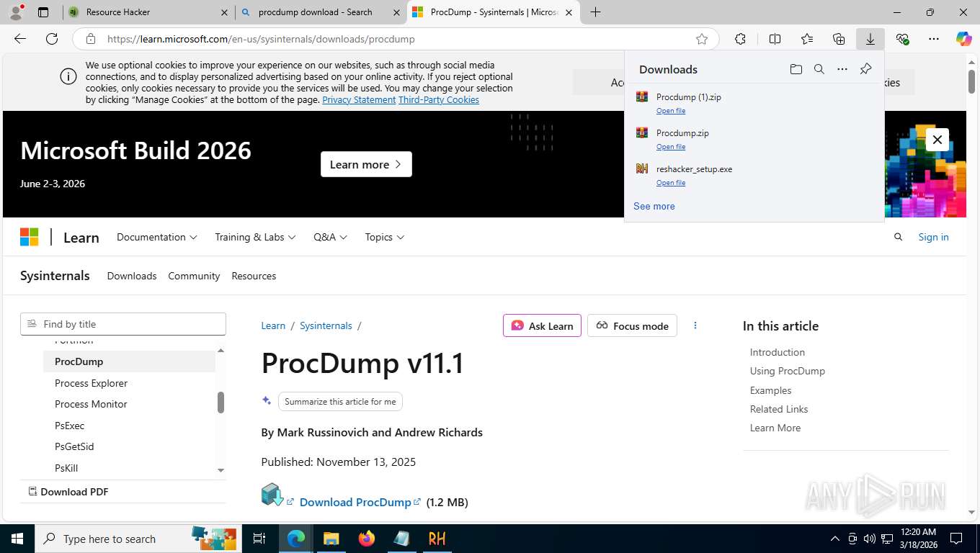Expand the Documentation dropdown
The width and height of the screenshot is (980, 553).
click(x=157, y=237)
